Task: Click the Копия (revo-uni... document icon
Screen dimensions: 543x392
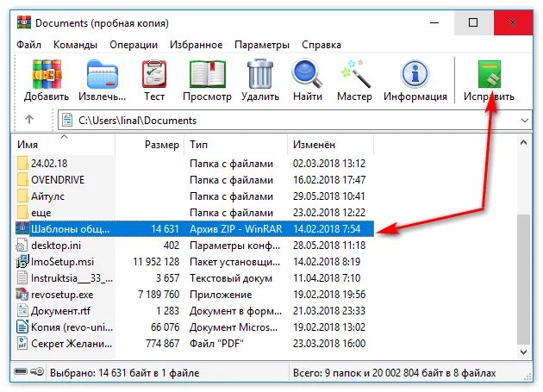Action: [x=22, y=327]
